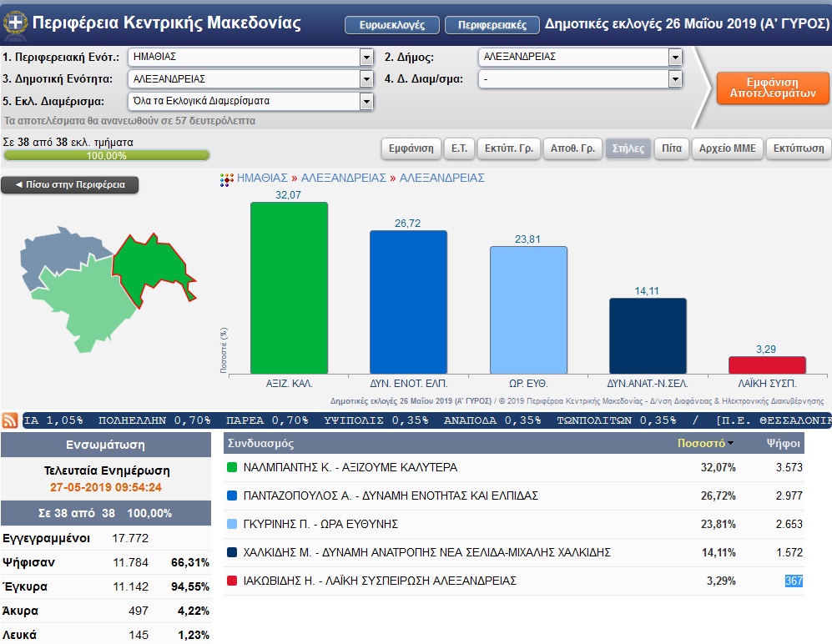Click the blue swatch beside ΠΑΝΤΑΖΟΠΟΥΛΟΣ Α.
Screen dimensions: 832x644
[231, 496]
